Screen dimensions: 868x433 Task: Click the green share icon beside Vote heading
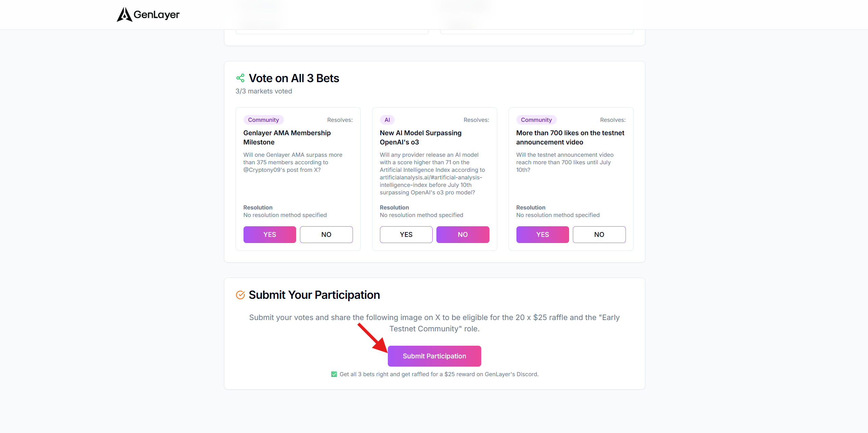tap(240, 78)
